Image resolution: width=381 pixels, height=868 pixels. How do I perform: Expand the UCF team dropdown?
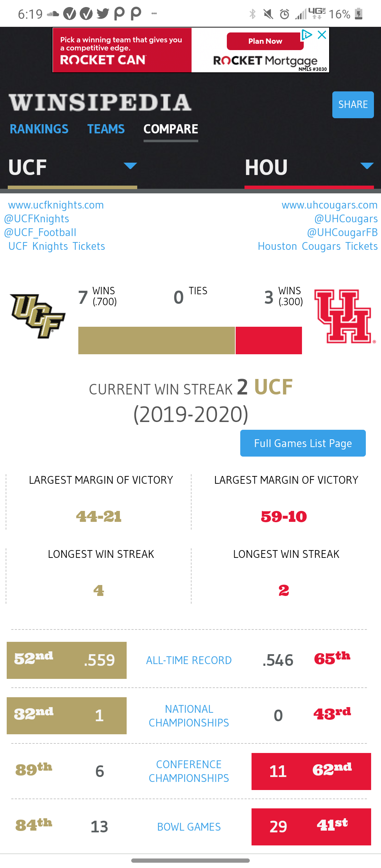130,166
